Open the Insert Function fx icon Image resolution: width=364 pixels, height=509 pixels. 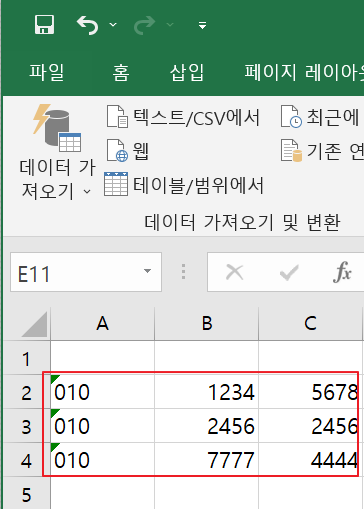[342, 272]
